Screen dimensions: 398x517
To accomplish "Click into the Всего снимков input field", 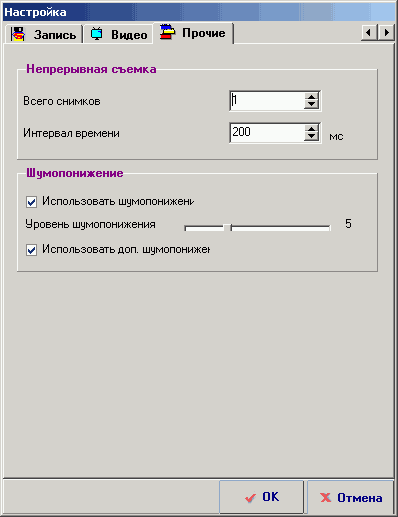I will click(x=267, y=100).
